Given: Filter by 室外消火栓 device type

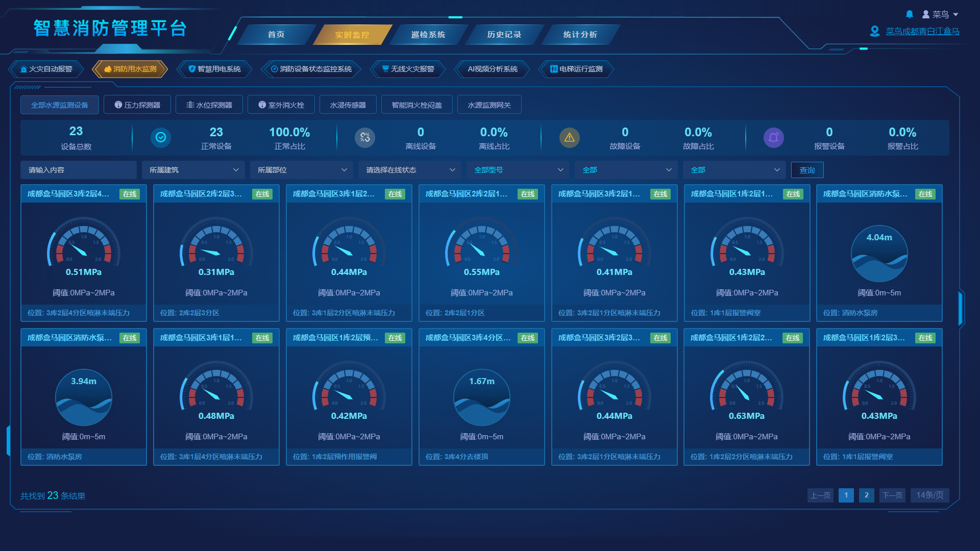Looking at the screenshot, I should (x=281, y=105).
